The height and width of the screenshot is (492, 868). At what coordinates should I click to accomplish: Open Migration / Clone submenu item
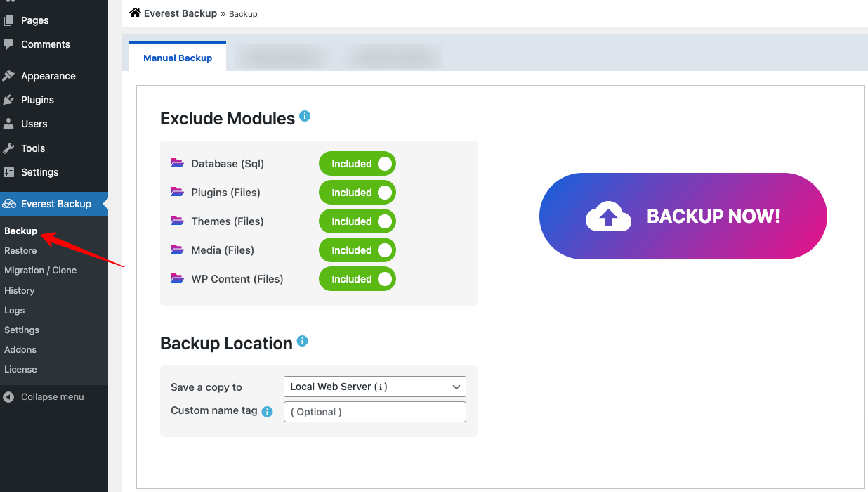[x=40, y=270]
